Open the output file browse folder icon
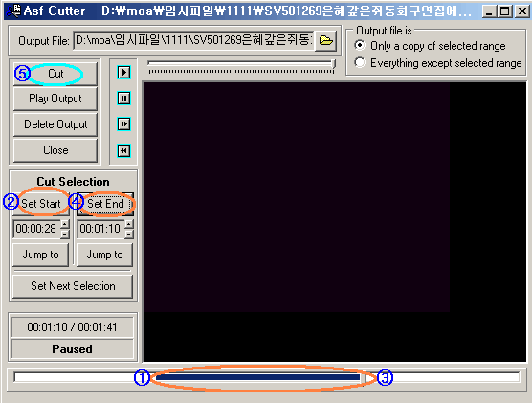This screenshot has width=532, height=403. (325, 41)
